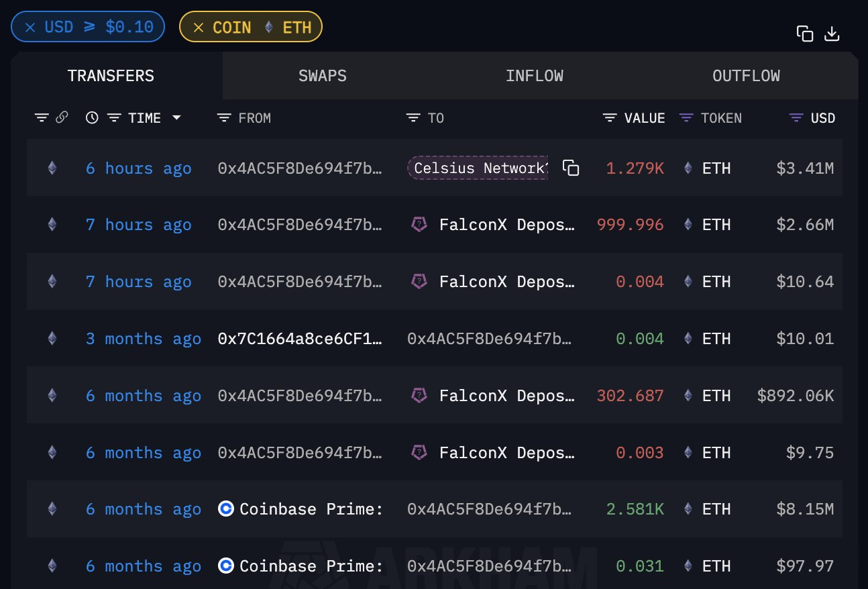Toggle TIME sort order arrow

tap(176, 118)
